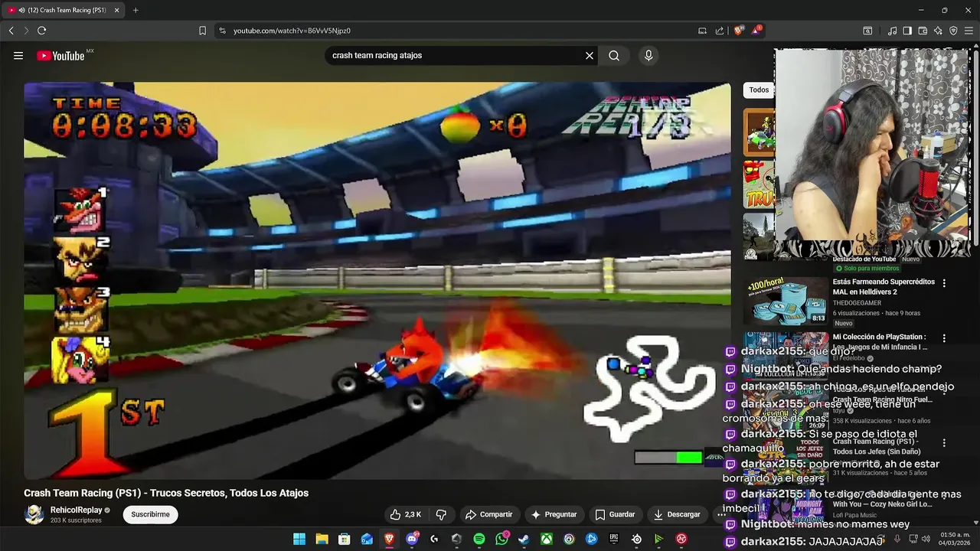Open 'Estás Farmeando Supercréditos MAL' video title
Viewport: 980px width, 551px height.
[884, 287]
